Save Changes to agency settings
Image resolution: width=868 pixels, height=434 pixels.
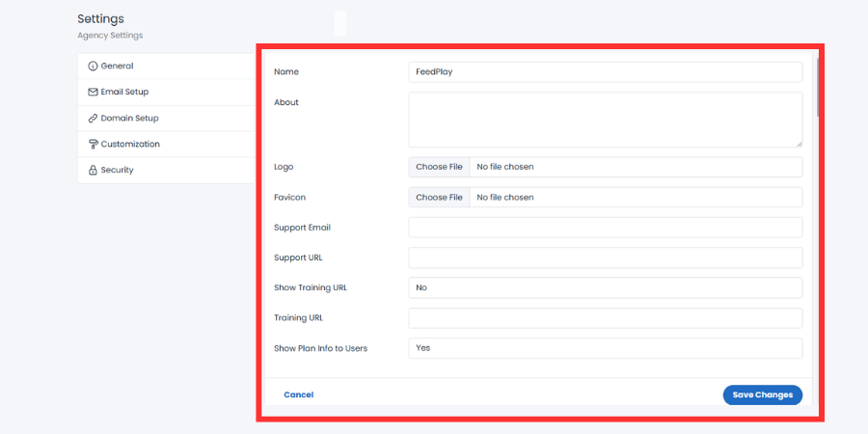point(762,394)
